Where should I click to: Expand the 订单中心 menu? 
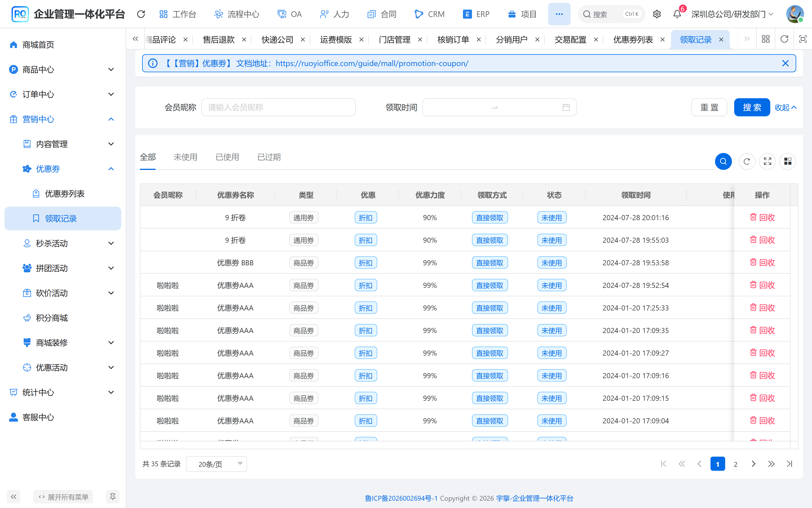pos(63,95)
